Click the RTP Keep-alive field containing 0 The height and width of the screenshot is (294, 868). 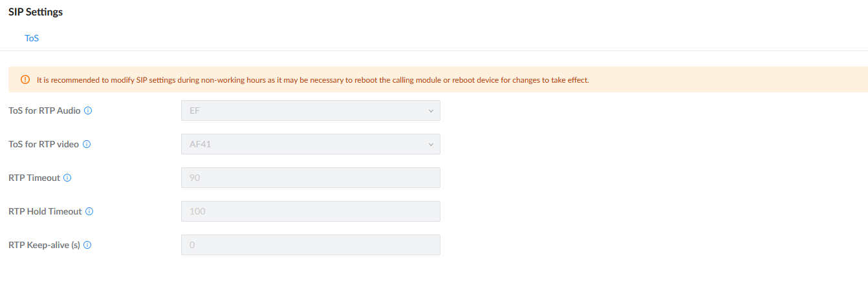pos(310,245)
